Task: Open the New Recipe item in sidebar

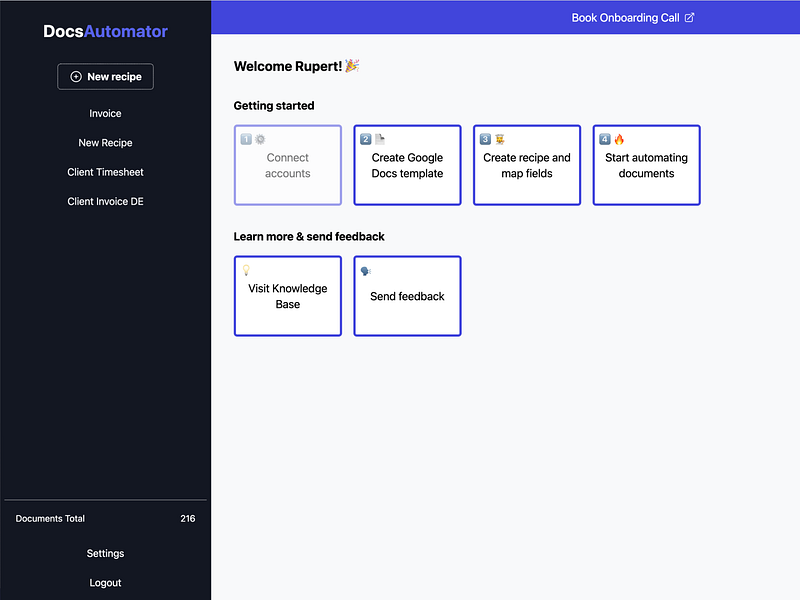Action: 105,143
